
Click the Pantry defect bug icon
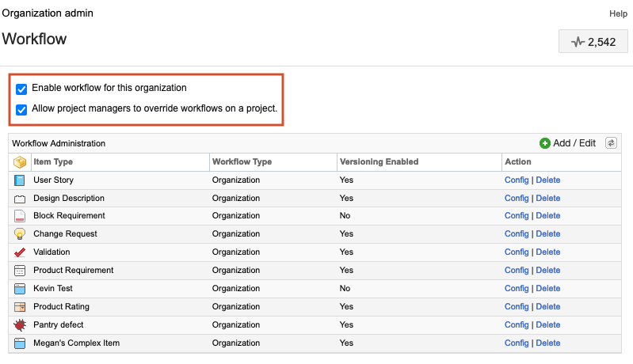point(19,325)
